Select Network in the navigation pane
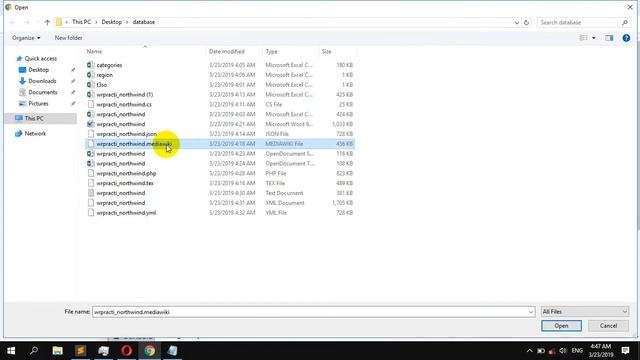 35,133
